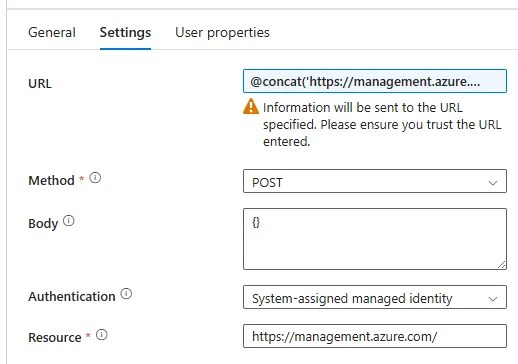Click the Resource input field
The height and width of the screenshot is (364, 518).
(x=375, y=336)
